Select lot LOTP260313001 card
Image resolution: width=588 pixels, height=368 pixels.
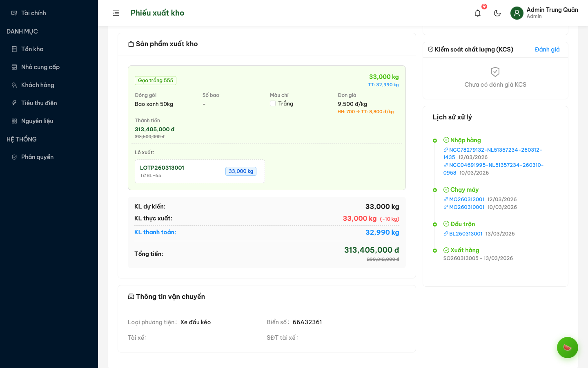pos(200,171)
